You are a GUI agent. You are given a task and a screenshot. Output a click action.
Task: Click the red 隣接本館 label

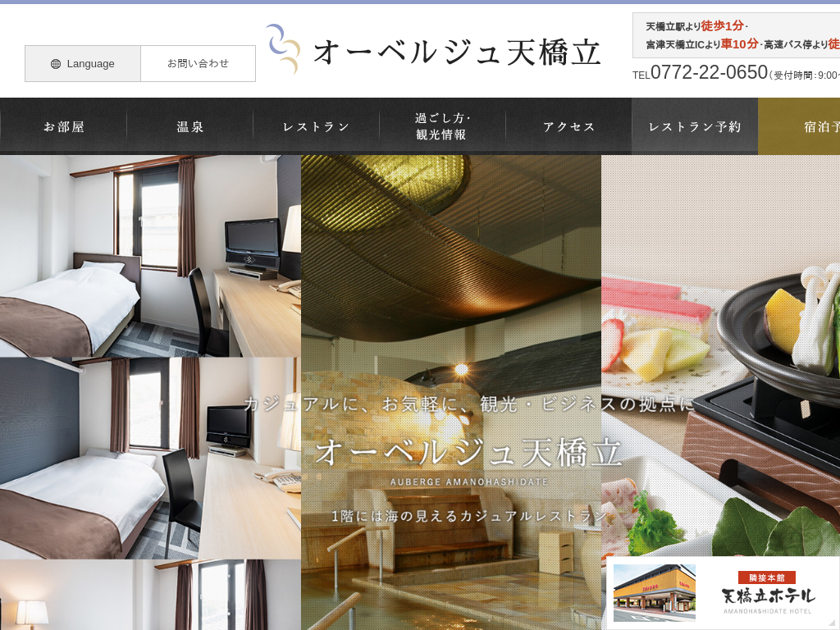tap(767, 577)
